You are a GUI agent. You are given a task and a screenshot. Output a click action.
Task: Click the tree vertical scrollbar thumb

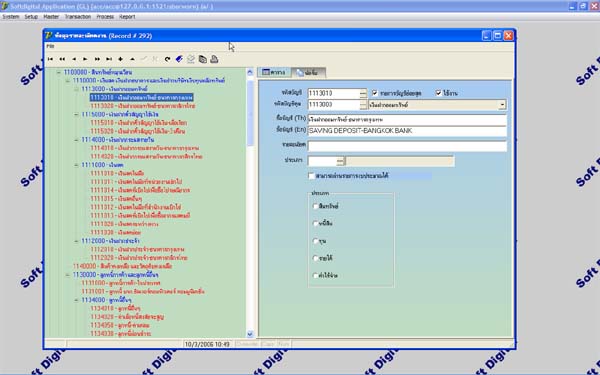(x=250, y=113)
